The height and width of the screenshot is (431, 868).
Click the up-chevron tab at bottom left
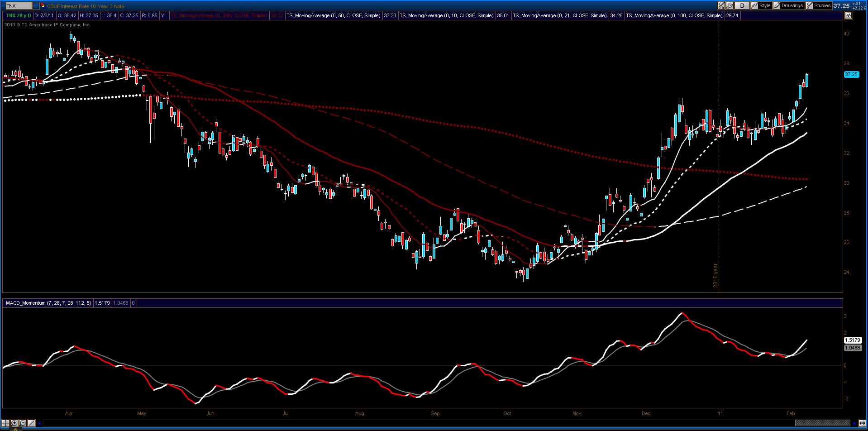15,429
